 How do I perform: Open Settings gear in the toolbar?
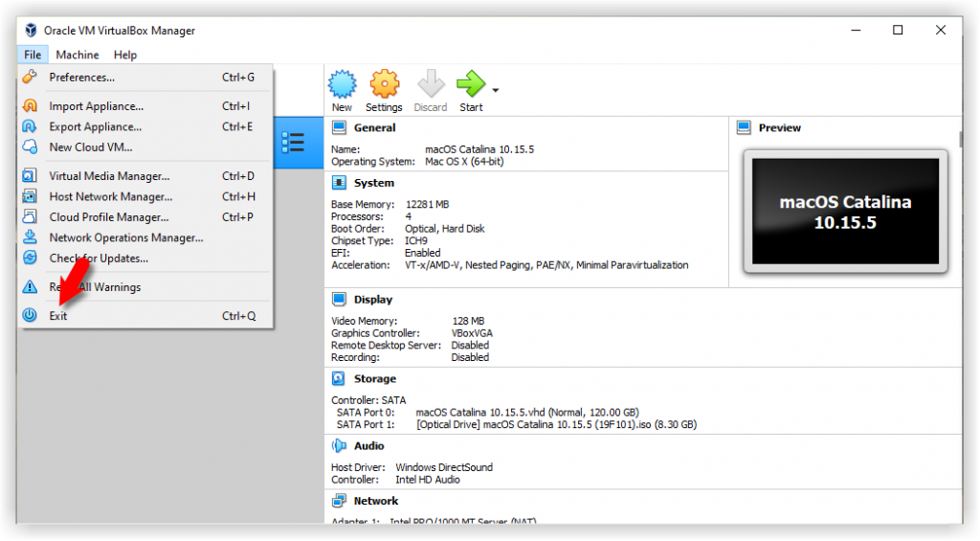(x=384, y=84)
